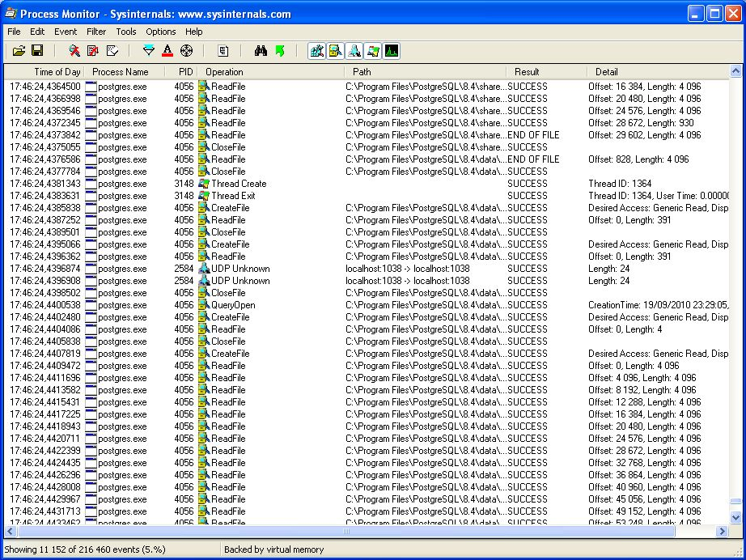This screenshot has height=560, width=746.
Task: Open the File menu
Action: [x=14, y=32]
